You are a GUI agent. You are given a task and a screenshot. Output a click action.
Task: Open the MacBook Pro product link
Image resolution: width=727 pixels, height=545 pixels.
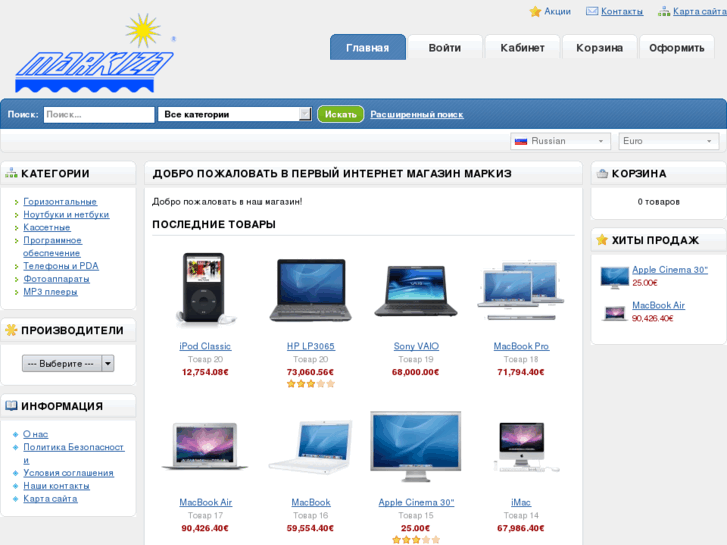tap(521, 346)
